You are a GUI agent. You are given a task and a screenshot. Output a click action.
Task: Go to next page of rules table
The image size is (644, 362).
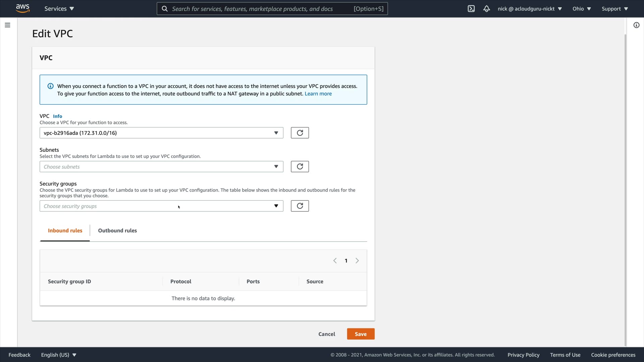click(x=357, y=261)
